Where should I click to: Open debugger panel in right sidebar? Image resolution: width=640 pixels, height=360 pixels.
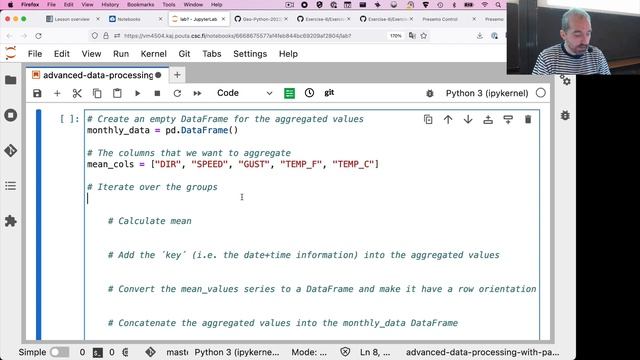(x=565, y=116)
